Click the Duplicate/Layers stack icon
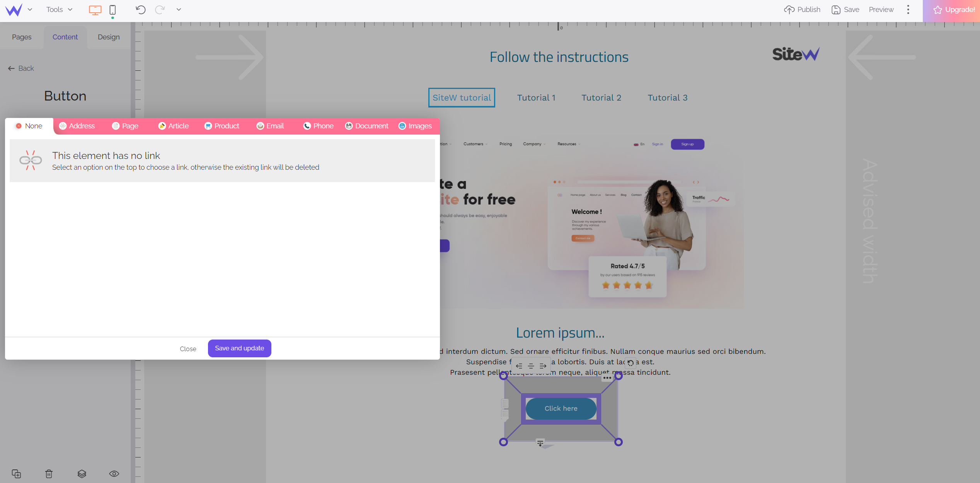 (82, 474)
